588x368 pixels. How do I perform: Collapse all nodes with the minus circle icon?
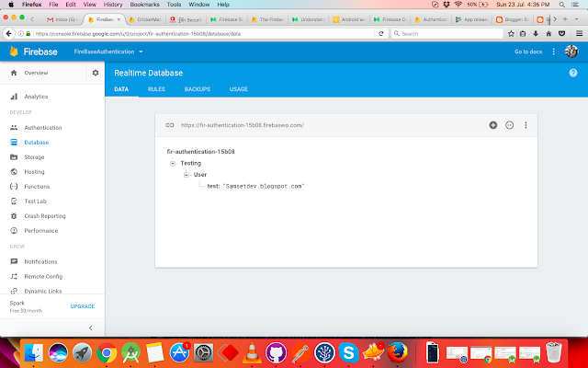click(x=509, y=125)
